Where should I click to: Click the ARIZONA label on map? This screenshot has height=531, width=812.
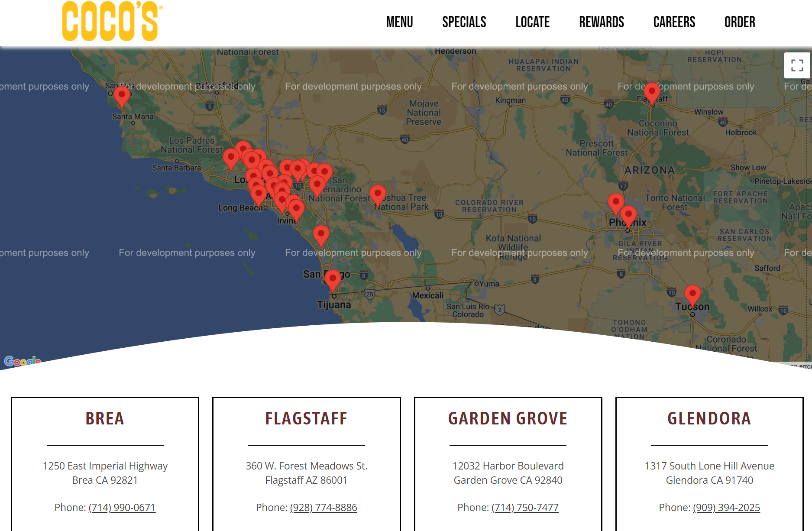(650, 170)
